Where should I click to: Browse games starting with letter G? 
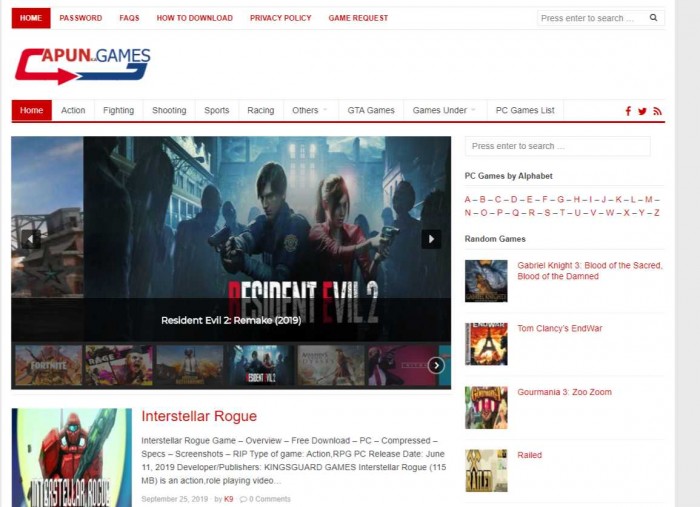[x=560, y=199]
